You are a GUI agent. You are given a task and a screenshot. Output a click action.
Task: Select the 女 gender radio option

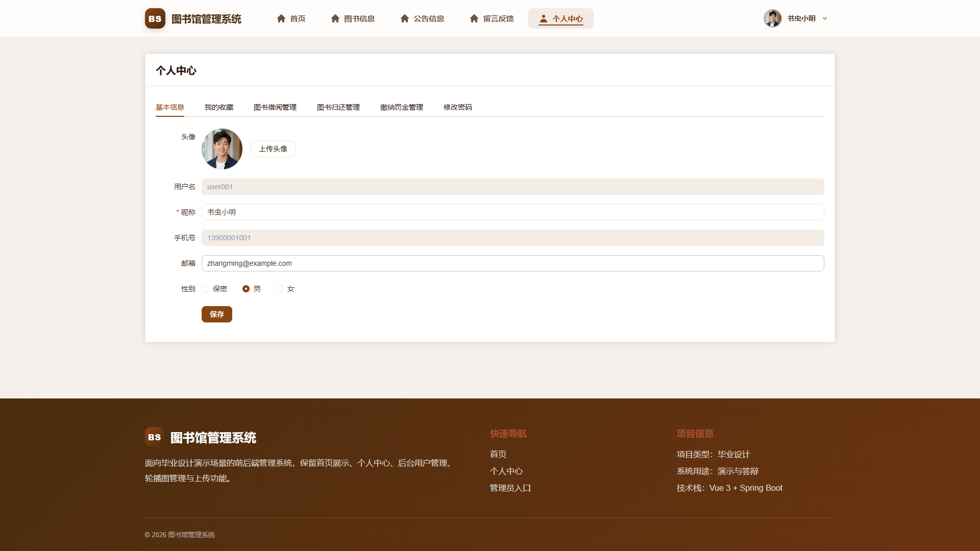280,289
